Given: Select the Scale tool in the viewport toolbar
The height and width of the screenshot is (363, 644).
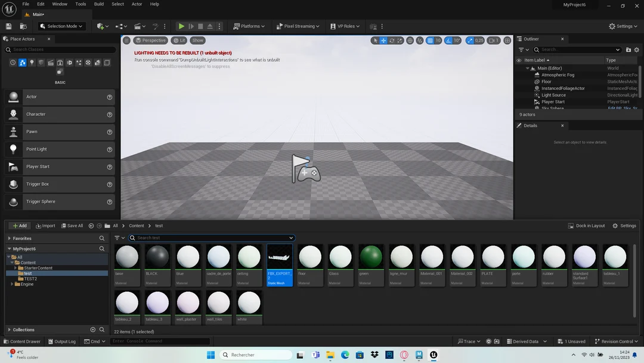Looking at the screenshot, I should pyautogui.click(x=400, y=40).
